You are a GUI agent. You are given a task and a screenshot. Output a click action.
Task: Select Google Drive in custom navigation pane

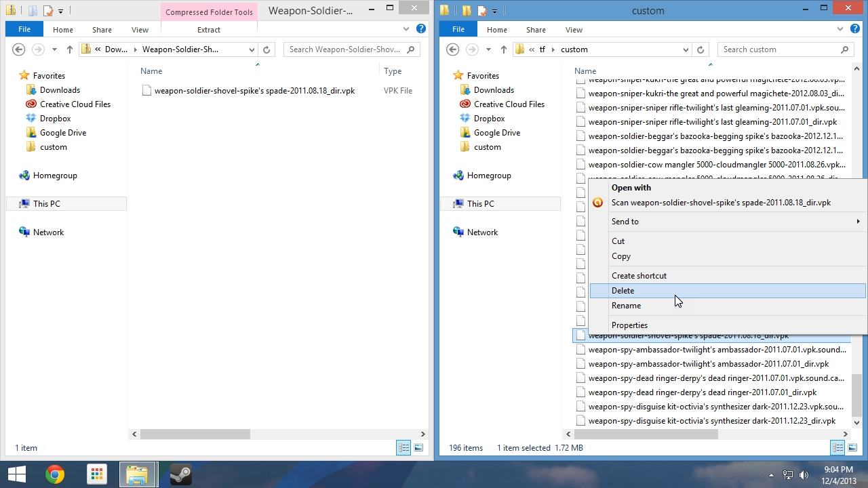click(496, 133)
